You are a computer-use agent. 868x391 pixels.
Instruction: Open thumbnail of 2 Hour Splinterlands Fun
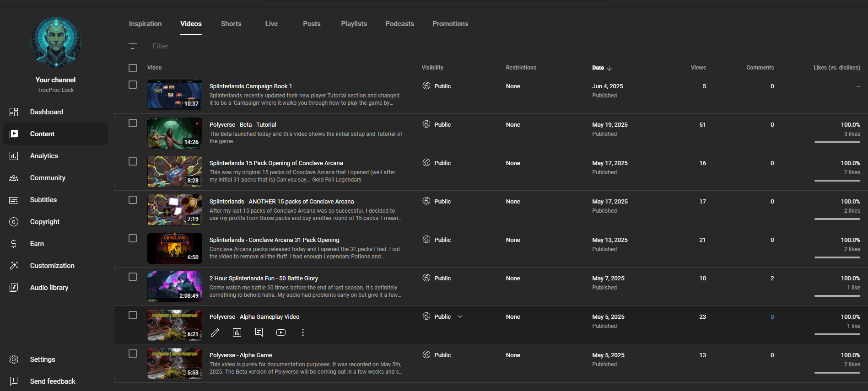pos(175,287)
